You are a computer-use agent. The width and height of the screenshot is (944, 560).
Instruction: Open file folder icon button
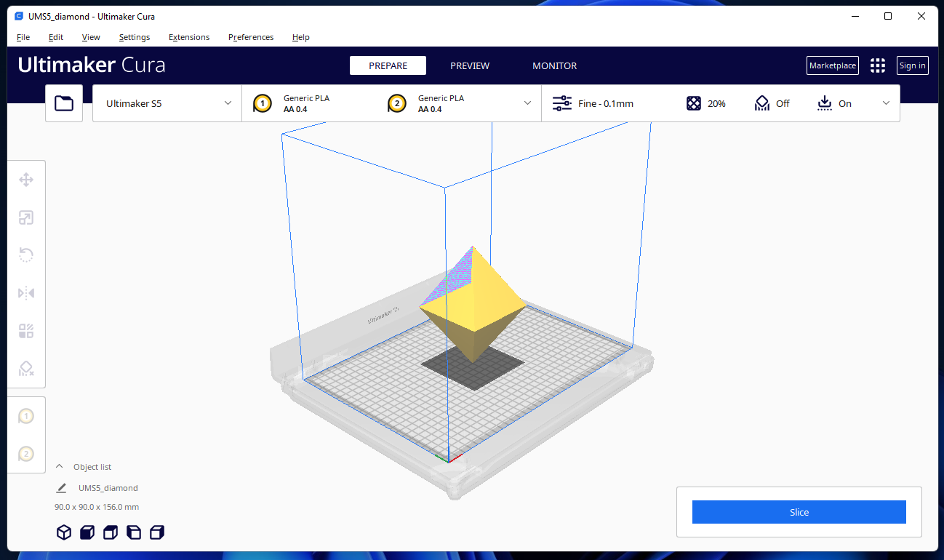pos(64,103)
